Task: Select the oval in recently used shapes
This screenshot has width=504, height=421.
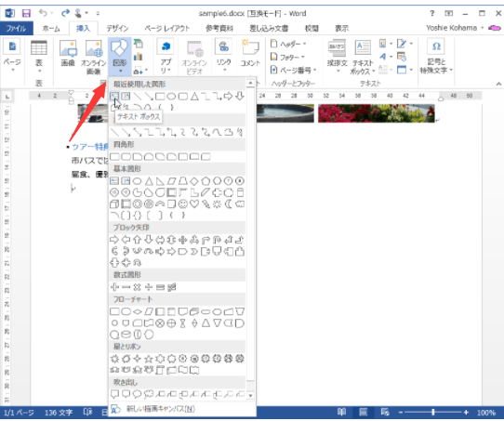Action: tap(171, 96)
